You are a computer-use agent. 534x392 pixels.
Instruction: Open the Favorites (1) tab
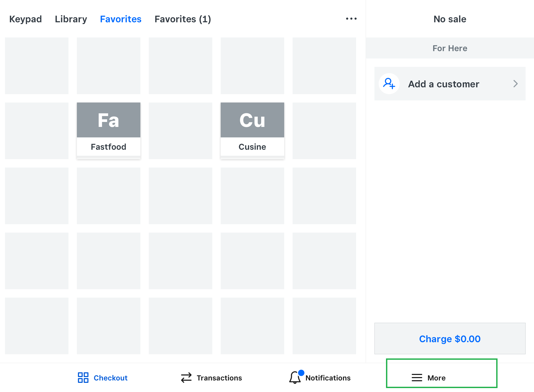tap(183, 19)
